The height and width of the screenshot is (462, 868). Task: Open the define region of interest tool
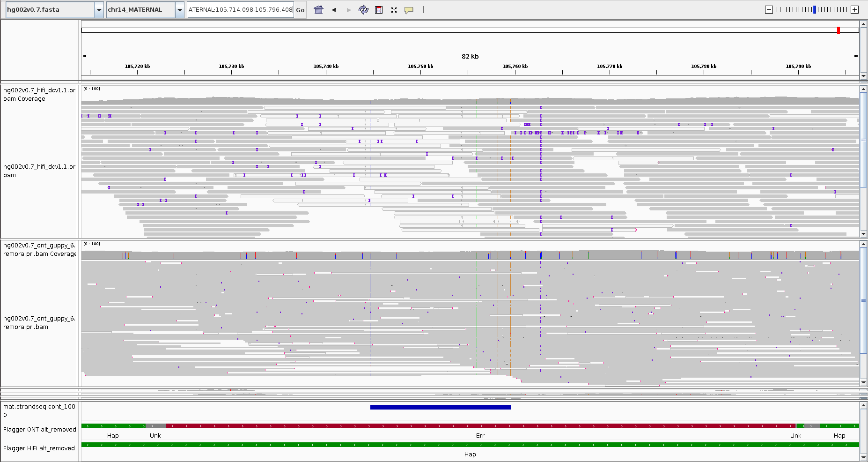coord(379,10)
